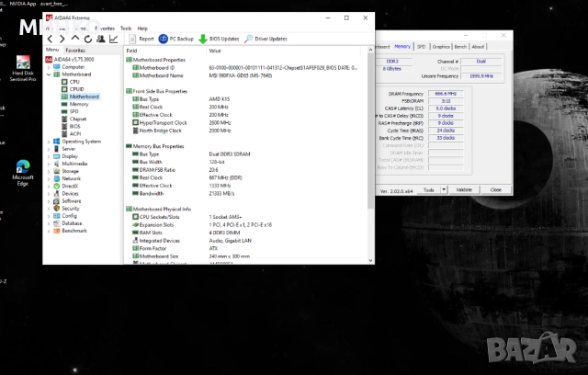Viewport: 588px width, 375px height.
Task: Go forward with the AIDA64 forward arrow
Action: 62,39
